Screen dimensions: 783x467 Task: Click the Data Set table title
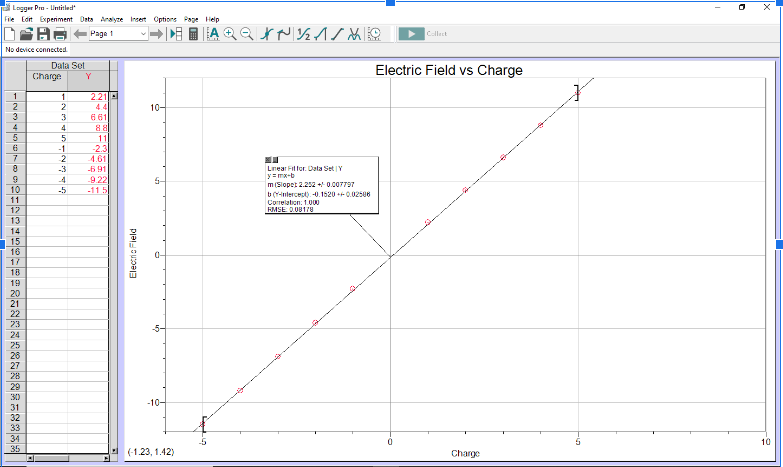coord(68,65)
